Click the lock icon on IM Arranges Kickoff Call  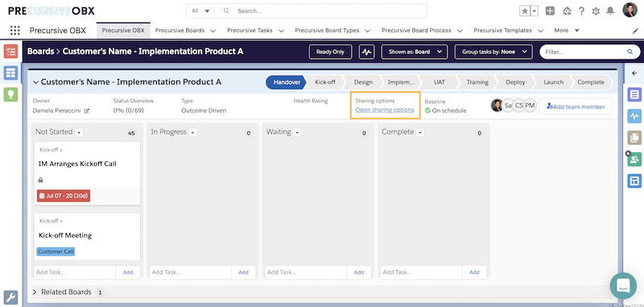41,180
